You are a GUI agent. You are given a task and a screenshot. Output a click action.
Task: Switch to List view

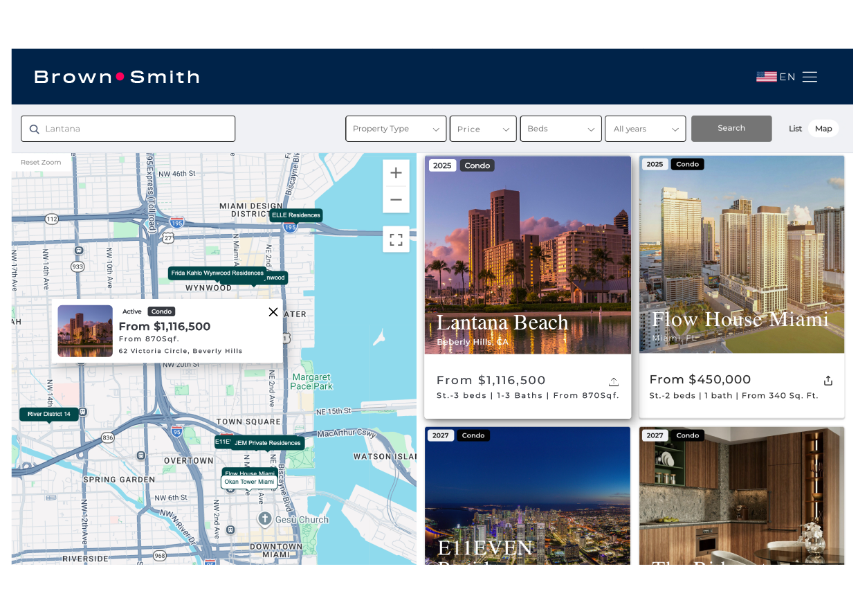[795, 128]
